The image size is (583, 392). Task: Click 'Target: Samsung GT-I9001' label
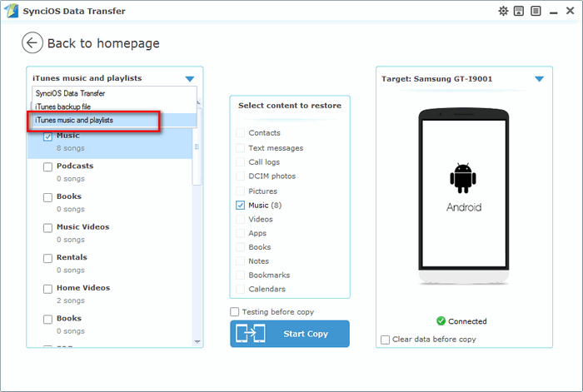coord(437,79)
